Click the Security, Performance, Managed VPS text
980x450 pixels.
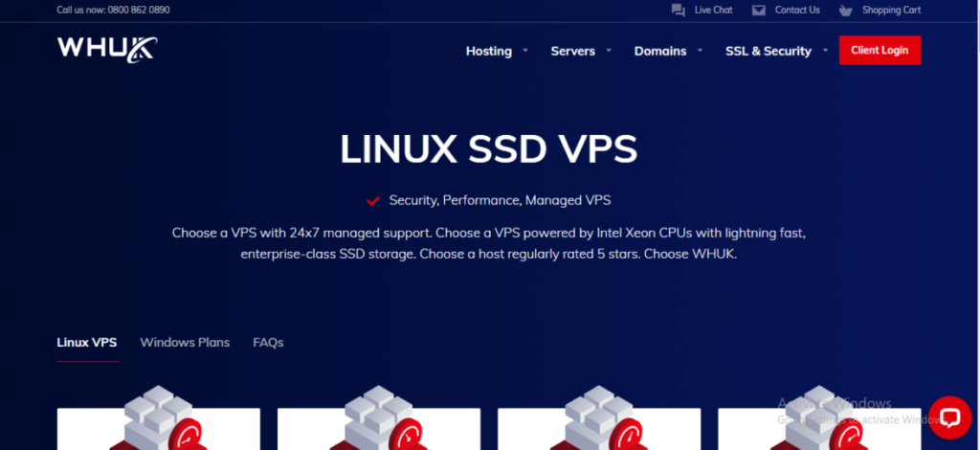pos(500,201)
